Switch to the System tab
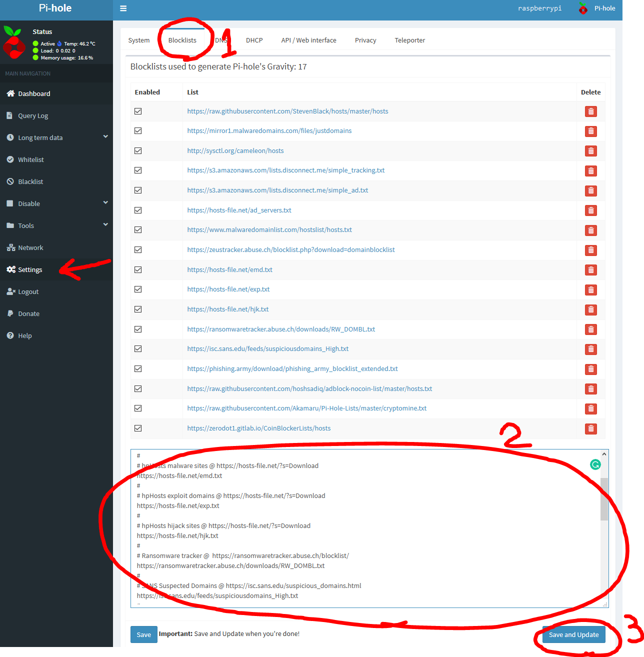 coord(139,40)
